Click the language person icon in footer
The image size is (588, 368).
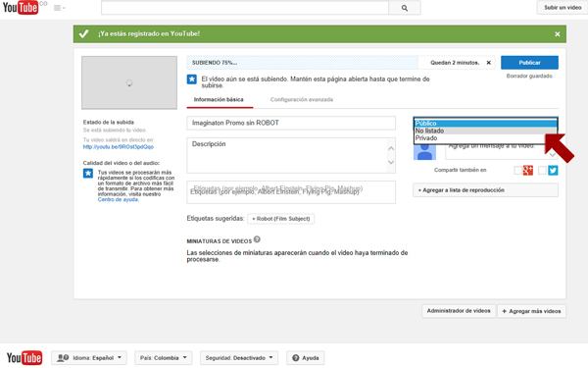tap(63, 358)
